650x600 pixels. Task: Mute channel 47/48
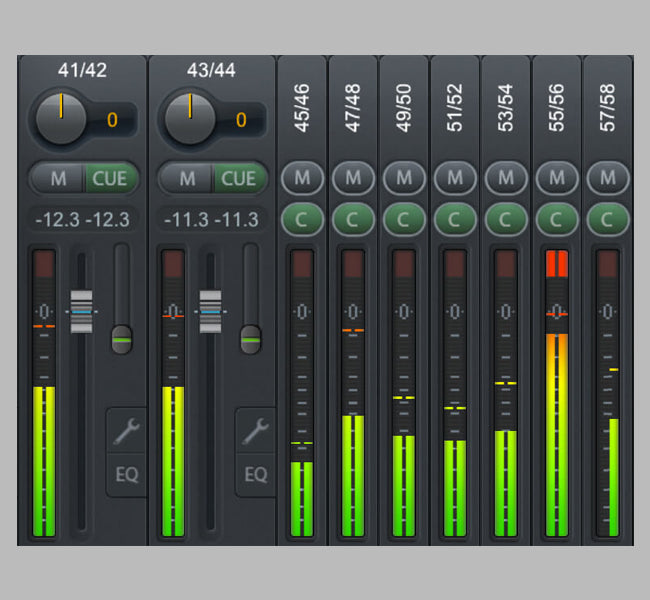(x=353, y=178)
